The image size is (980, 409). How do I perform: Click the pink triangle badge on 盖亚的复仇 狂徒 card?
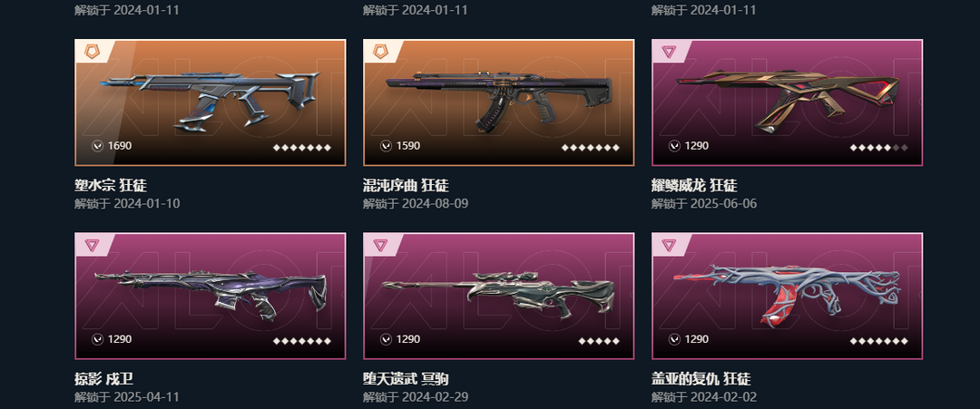tap(669, 246)
